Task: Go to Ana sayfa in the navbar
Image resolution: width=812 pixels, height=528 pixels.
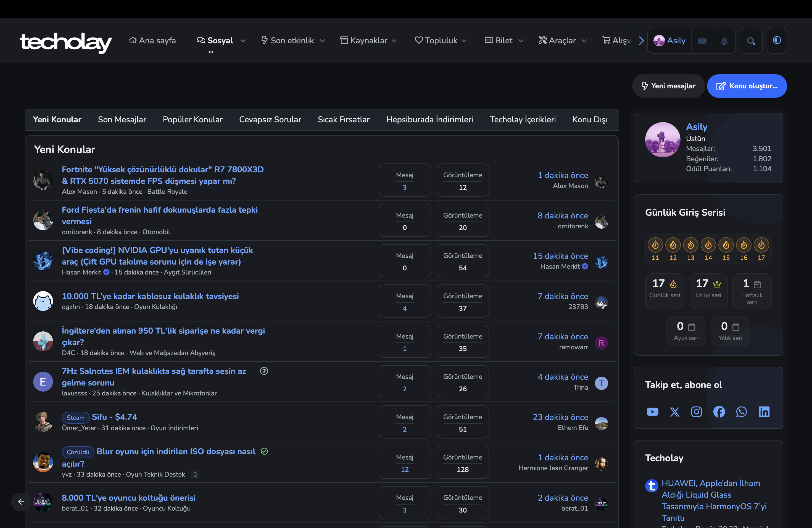Action: (x=152, y=41)
